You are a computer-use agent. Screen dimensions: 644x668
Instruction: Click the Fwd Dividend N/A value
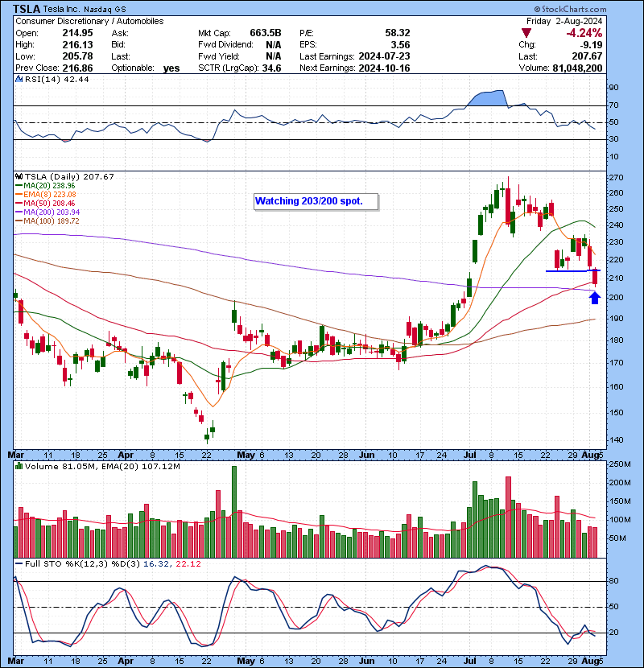pos(273,45)
